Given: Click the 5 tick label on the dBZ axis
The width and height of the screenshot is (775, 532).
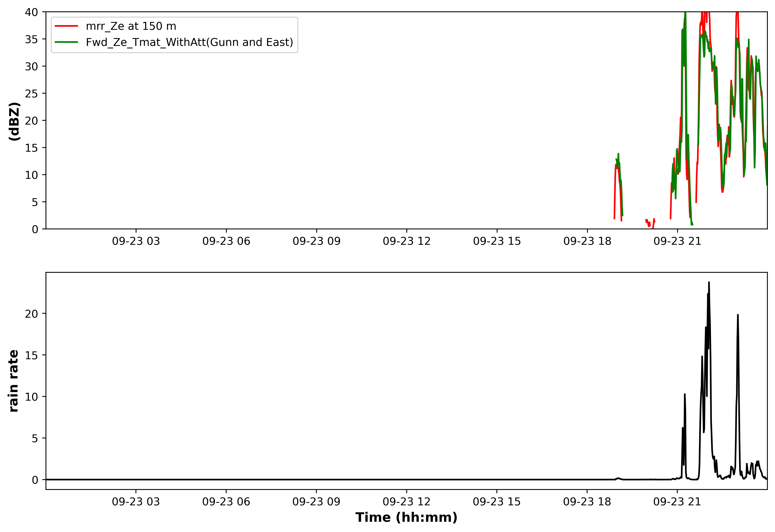Looking at the screenshot, I should (35, 202).
